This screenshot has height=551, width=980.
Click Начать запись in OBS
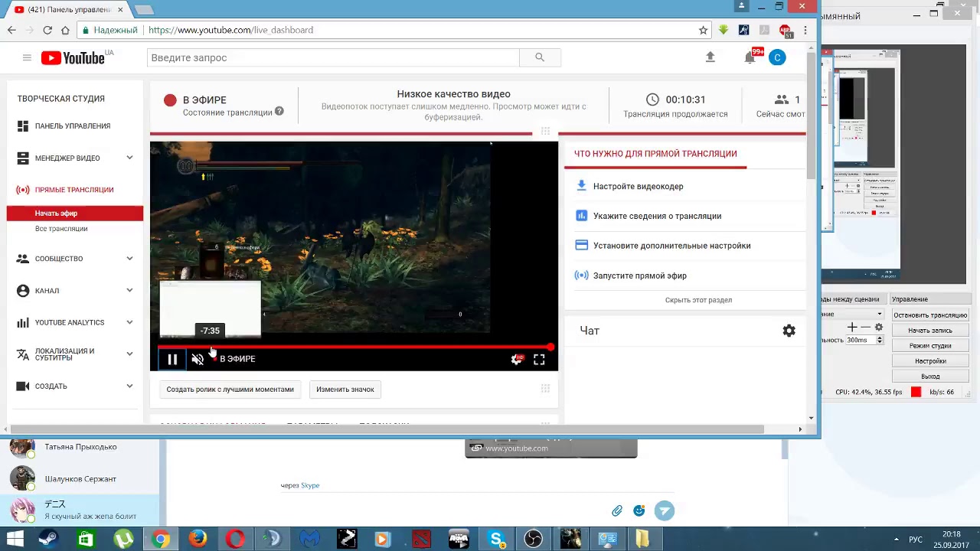[930, 331]
